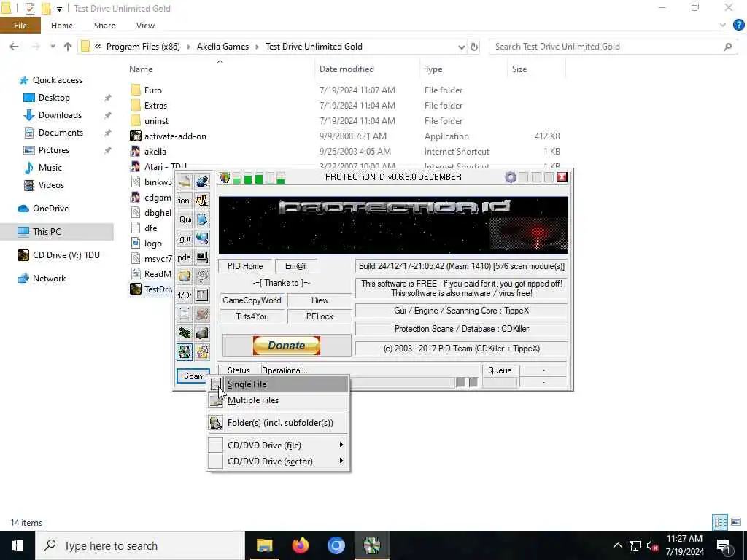Click the highlighted green icon above Scan button

point(185,352)
